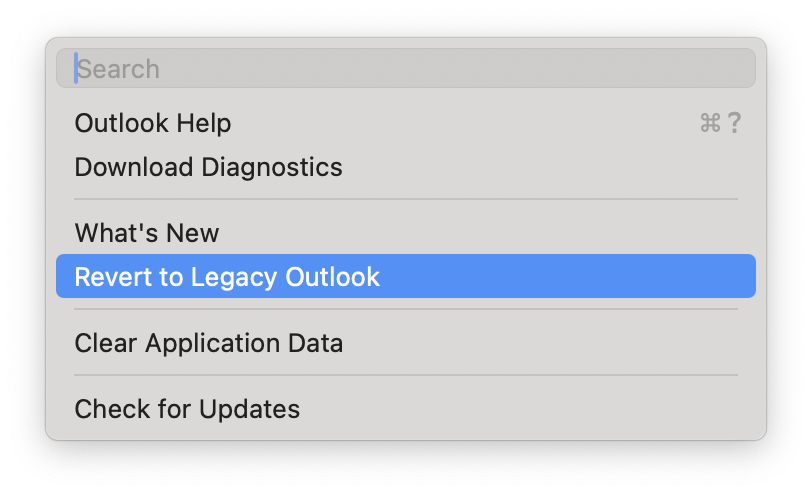The image size is (812, 494).
Task: Launch the Outlook Help entry
Action: click(405, 123)
